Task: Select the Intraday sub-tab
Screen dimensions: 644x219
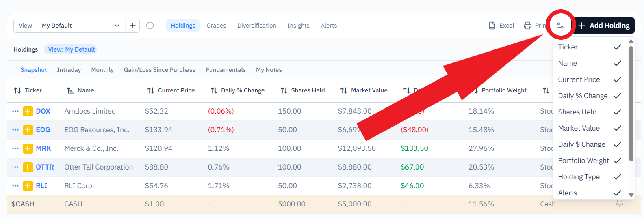Action: pos(69,70)
